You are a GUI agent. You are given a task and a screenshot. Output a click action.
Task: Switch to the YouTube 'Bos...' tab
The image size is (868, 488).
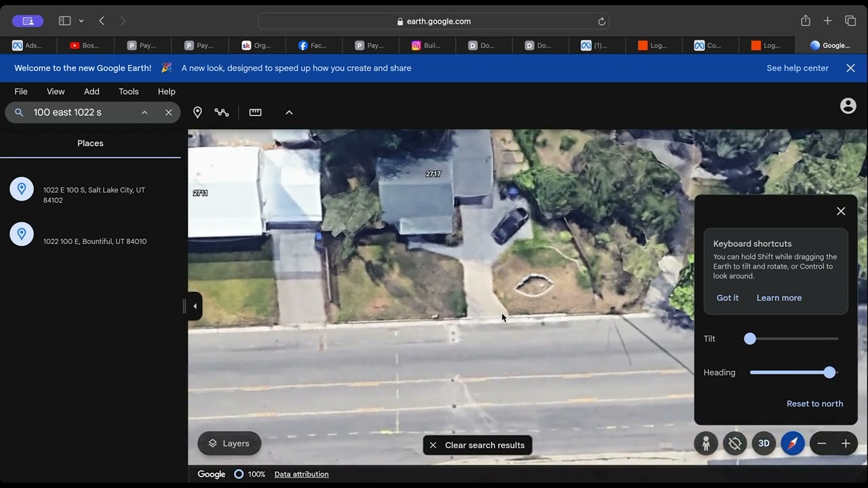[85, 45]
